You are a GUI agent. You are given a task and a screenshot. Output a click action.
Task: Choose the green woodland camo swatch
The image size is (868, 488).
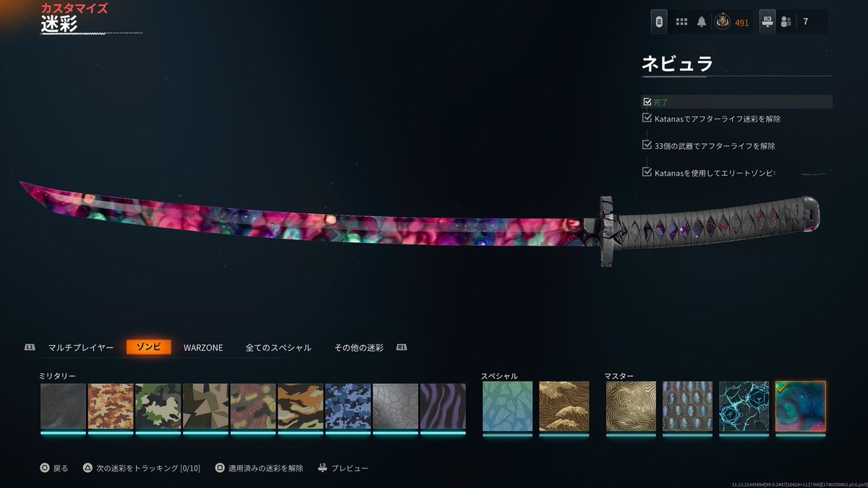click(158, 406)
